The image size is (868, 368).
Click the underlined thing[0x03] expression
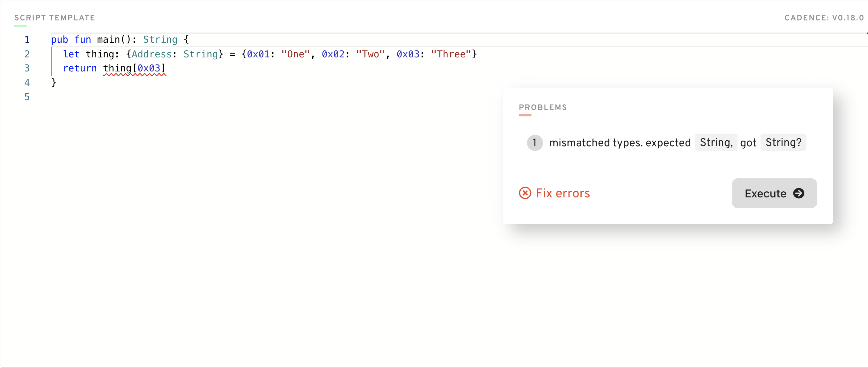click(x=134, y=69)
